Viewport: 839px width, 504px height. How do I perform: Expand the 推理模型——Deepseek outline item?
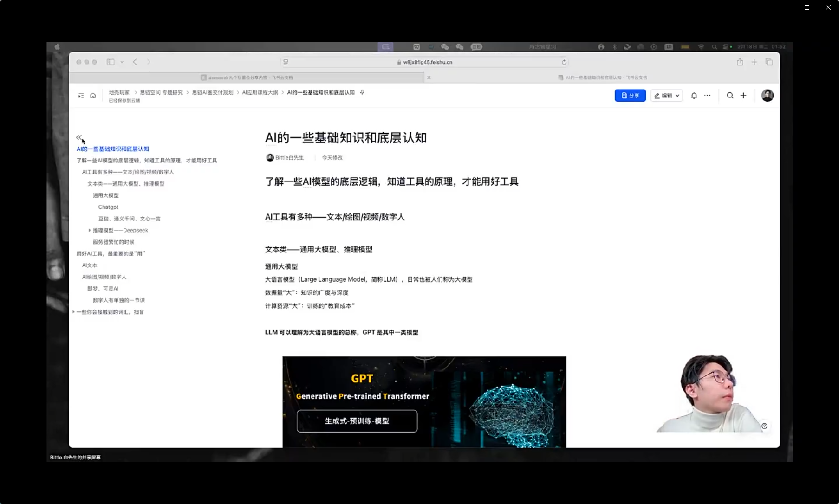click(90, 230)
